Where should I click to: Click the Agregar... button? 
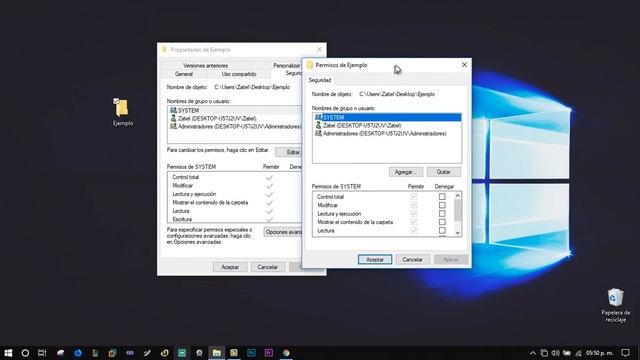[x=406, y=172]
